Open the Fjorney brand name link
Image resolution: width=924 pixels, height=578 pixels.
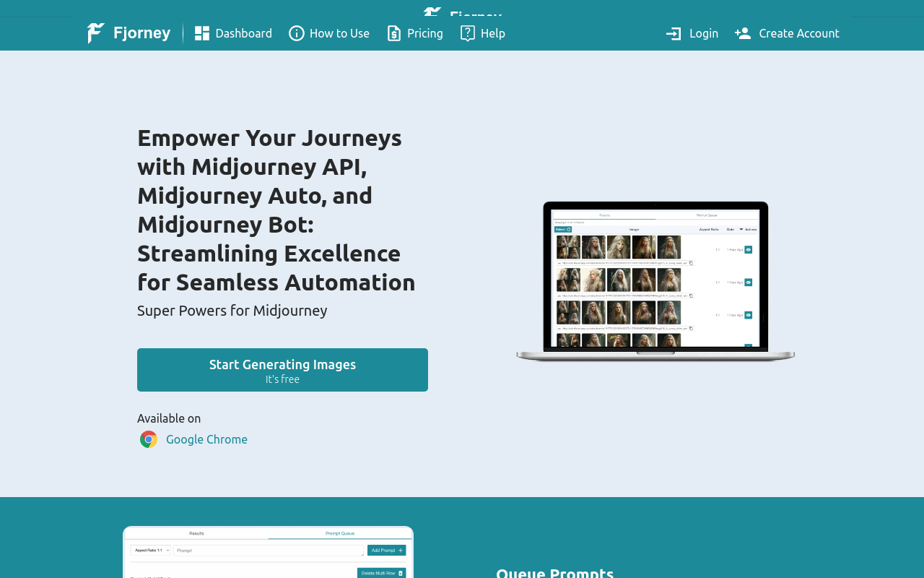[x=142, y=33]
